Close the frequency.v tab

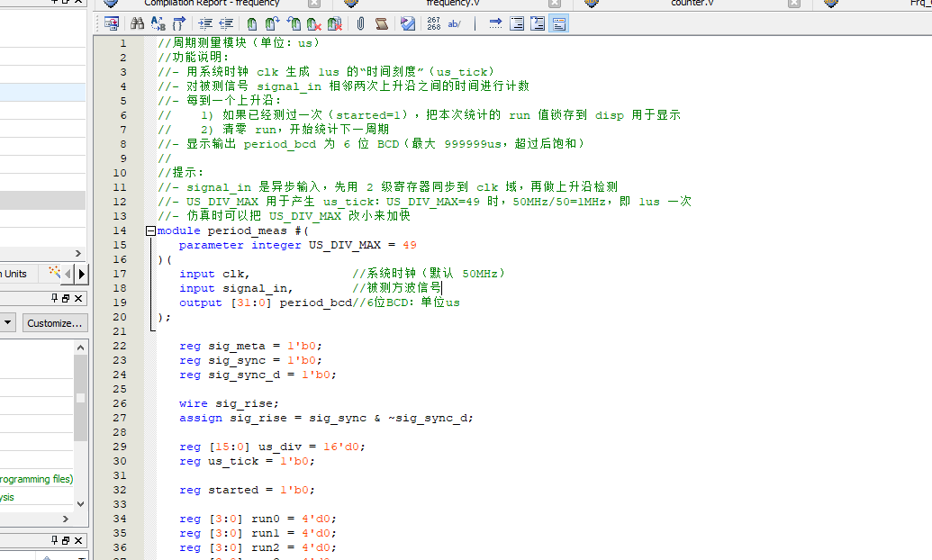[x=555, y=3]
